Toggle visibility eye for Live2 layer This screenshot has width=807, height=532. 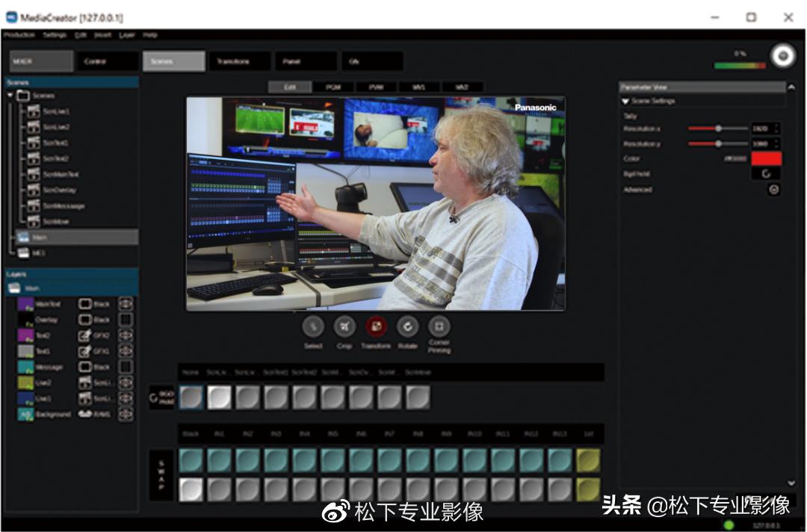point(126,383)
